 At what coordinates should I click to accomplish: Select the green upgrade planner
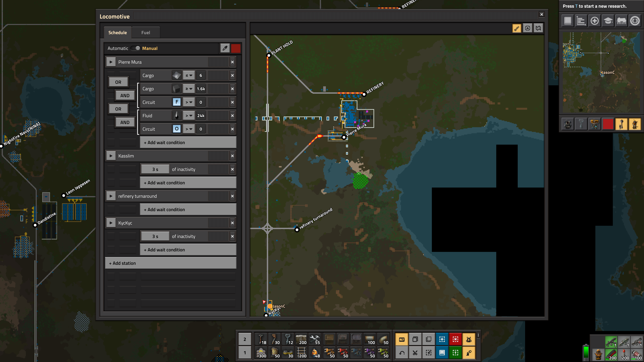pos(455,352)
